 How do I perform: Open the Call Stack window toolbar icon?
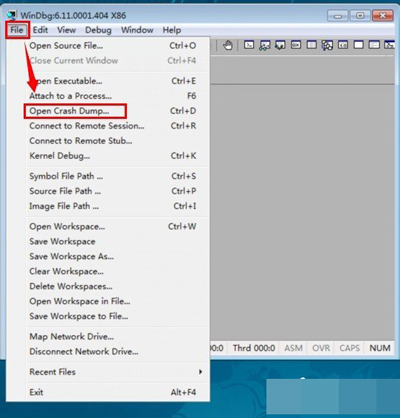point(327,45)
